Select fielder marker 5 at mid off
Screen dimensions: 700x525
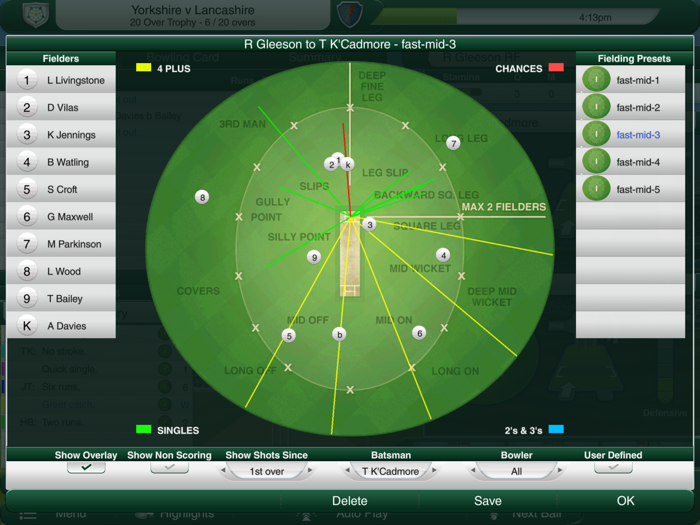289,336
